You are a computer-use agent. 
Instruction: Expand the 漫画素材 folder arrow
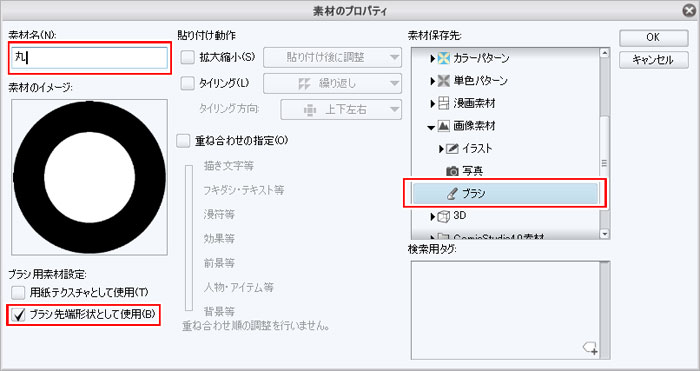pyautogui.click(x=433, y=104)
